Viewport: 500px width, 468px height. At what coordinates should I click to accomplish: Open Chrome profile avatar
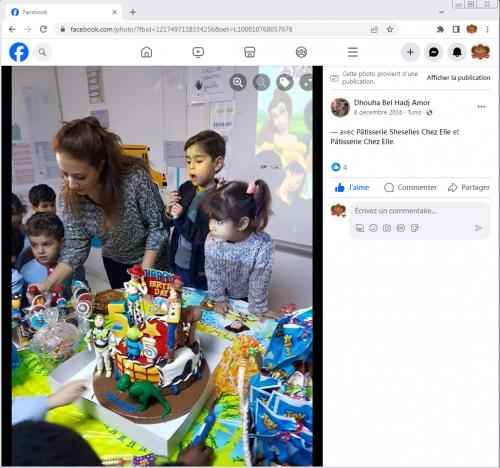coord(472,29)
